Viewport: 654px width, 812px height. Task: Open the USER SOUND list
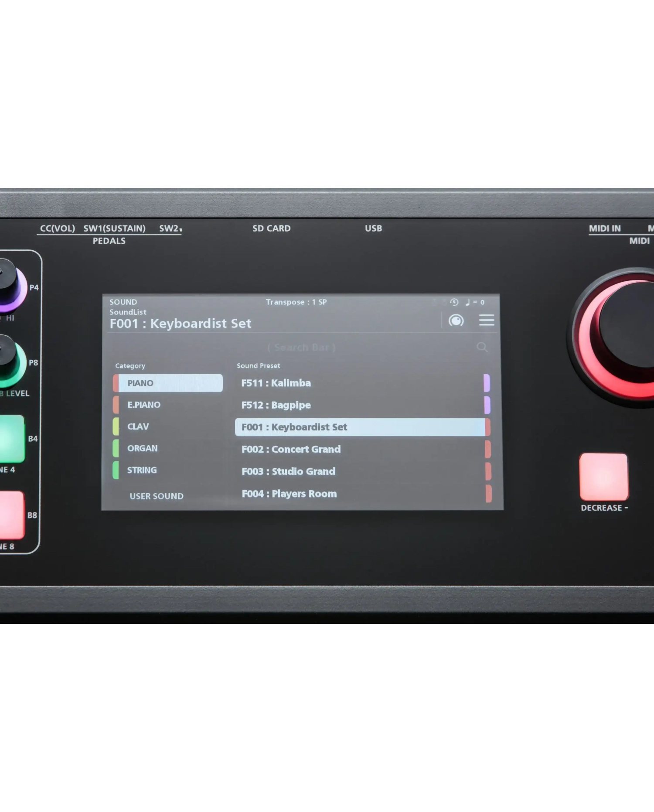pyautogui.click(x=157, y=496)
